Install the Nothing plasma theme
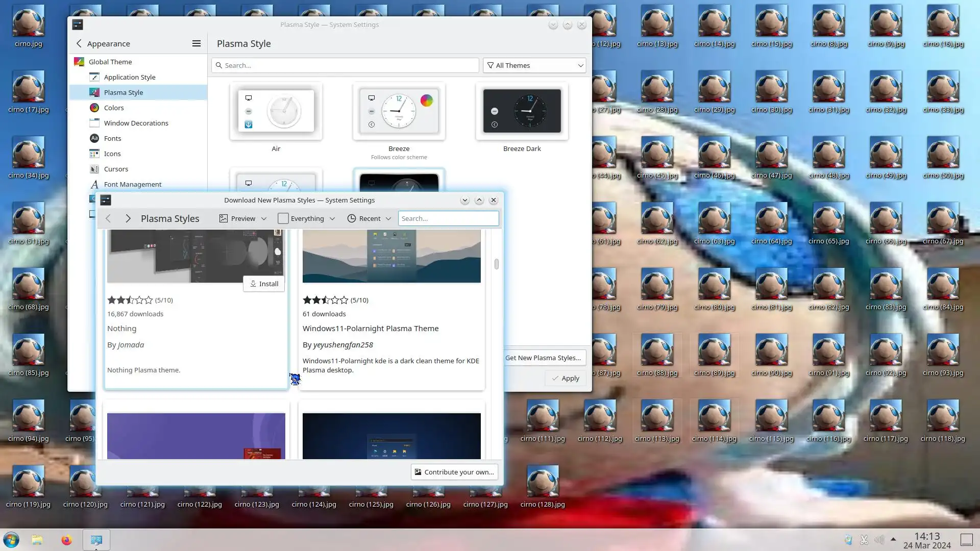The height and width of the screenshot is (551, 980). 264,284
